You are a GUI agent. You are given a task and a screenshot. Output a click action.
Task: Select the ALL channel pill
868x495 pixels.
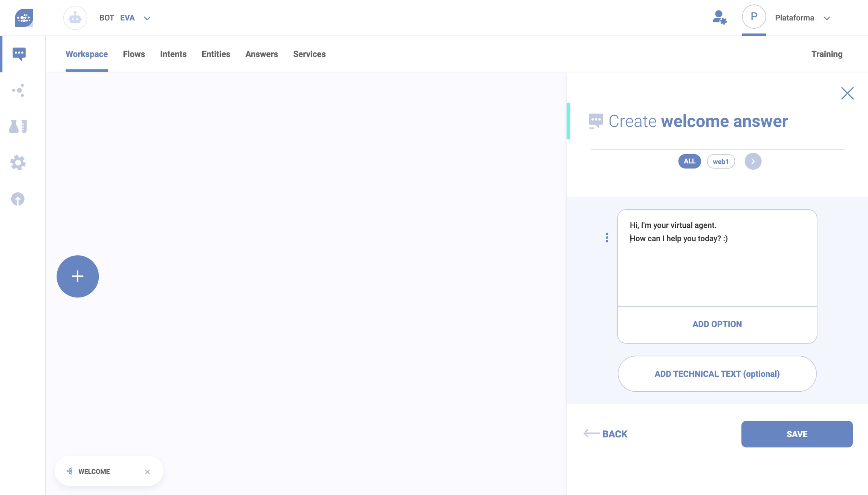tap(689, 161)
